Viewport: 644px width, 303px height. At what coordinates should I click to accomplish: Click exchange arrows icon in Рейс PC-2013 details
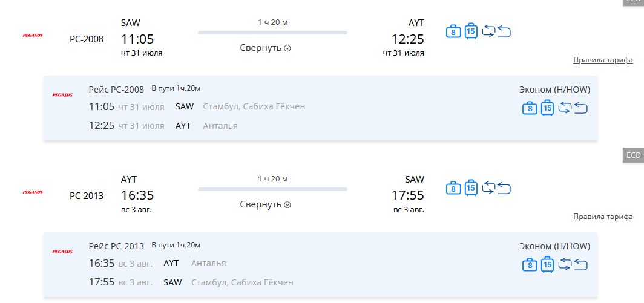[x=565, y=264]
